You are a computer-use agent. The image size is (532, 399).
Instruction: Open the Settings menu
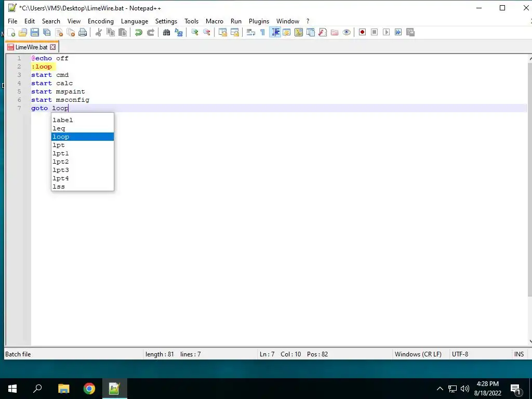(x=166, y=21)
